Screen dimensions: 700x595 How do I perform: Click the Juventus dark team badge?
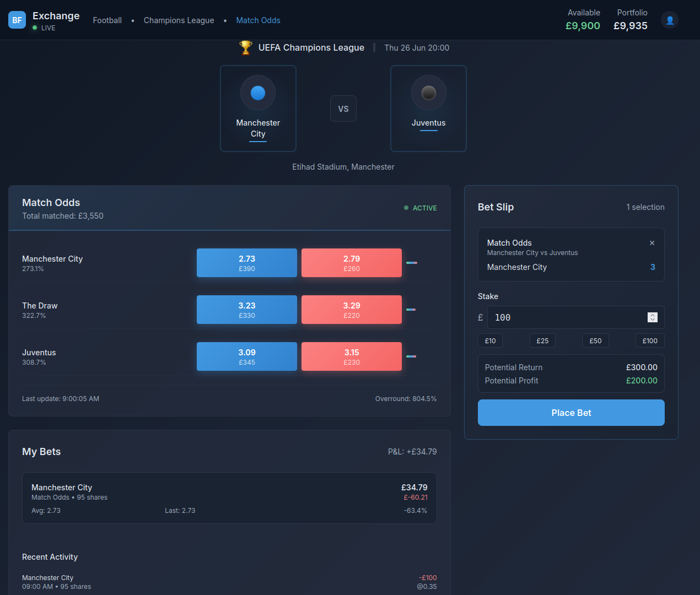click(428, 93)
